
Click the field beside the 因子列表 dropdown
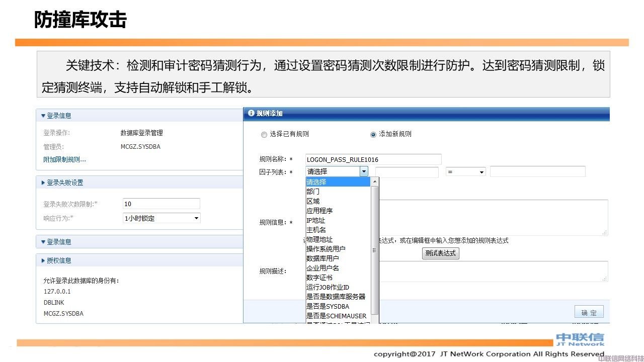407,172
